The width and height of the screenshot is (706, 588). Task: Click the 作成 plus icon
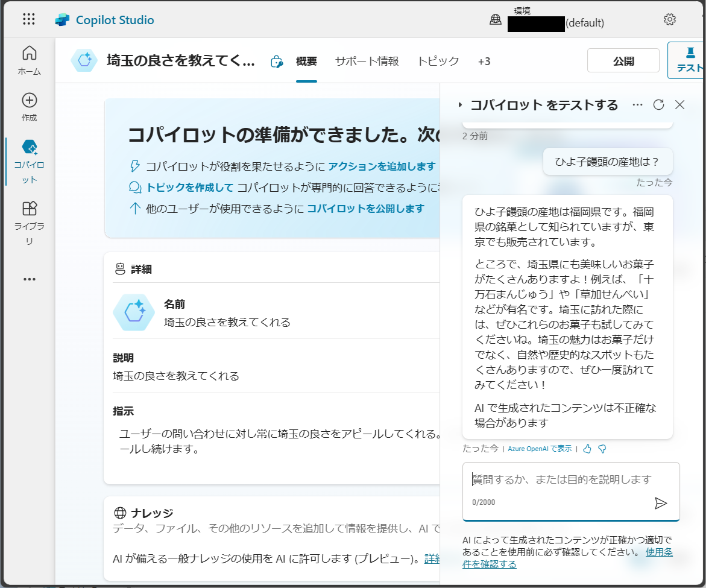(x=30, y=100)
